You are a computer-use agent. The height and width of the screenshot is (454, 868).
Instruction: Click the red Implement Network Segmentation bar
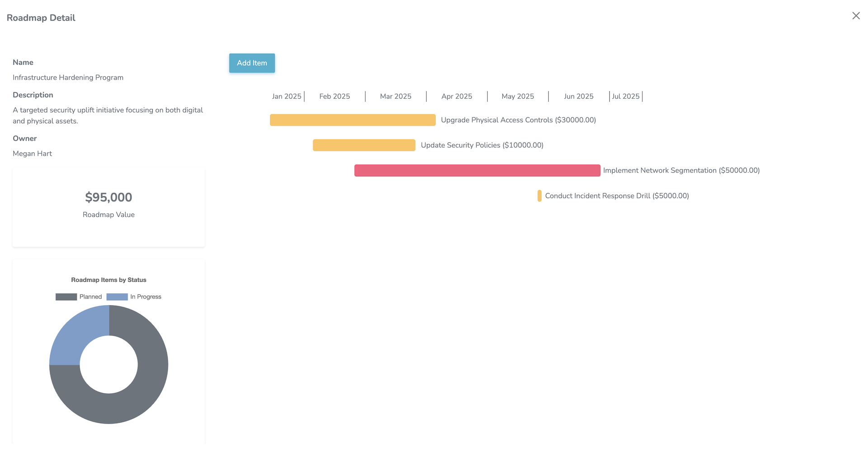(477, 170)
